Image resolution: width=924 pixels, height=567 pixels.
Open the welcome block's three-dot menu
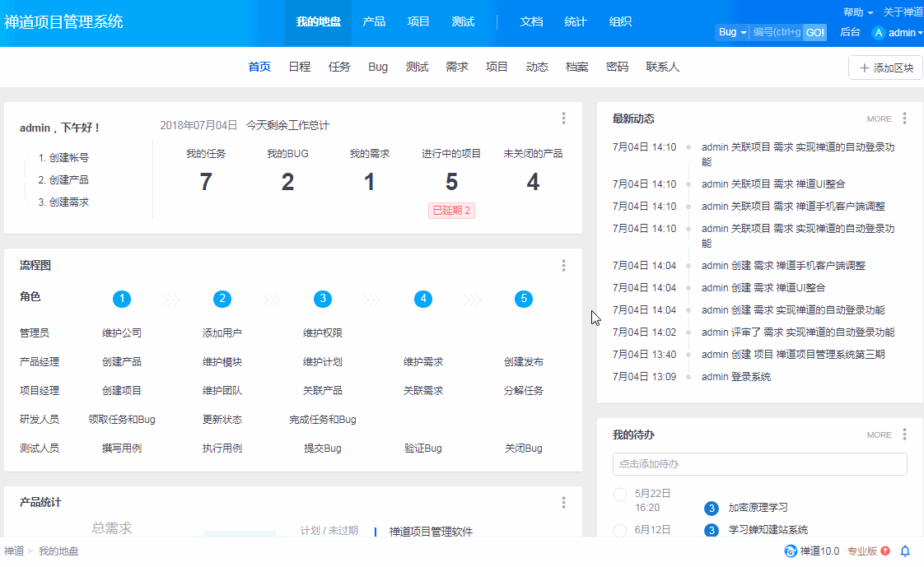point(563,119)
